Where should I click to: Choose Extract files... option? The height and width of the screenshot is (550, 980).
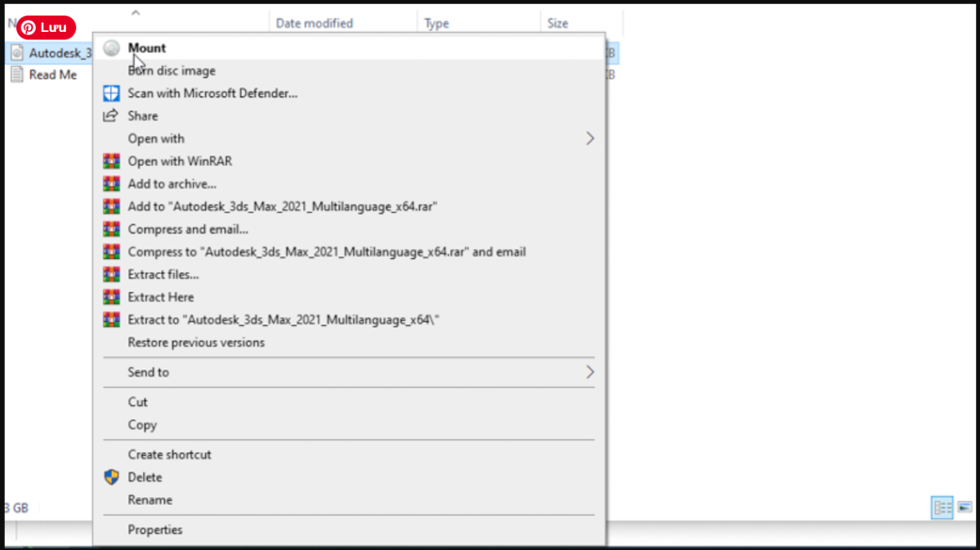(163, 275)
